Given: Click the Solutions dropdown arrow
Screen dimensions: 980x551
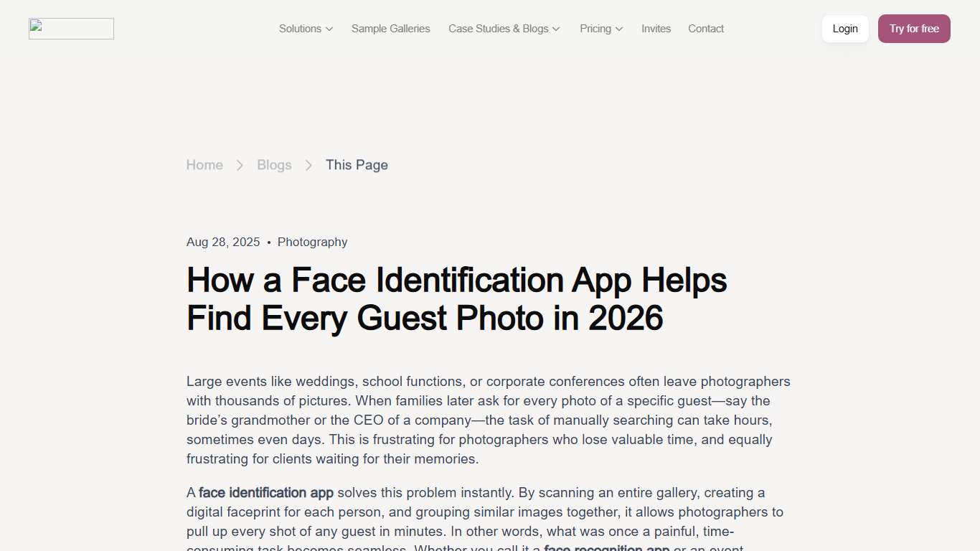Looking at the screenshot, I should coord(329,29).
